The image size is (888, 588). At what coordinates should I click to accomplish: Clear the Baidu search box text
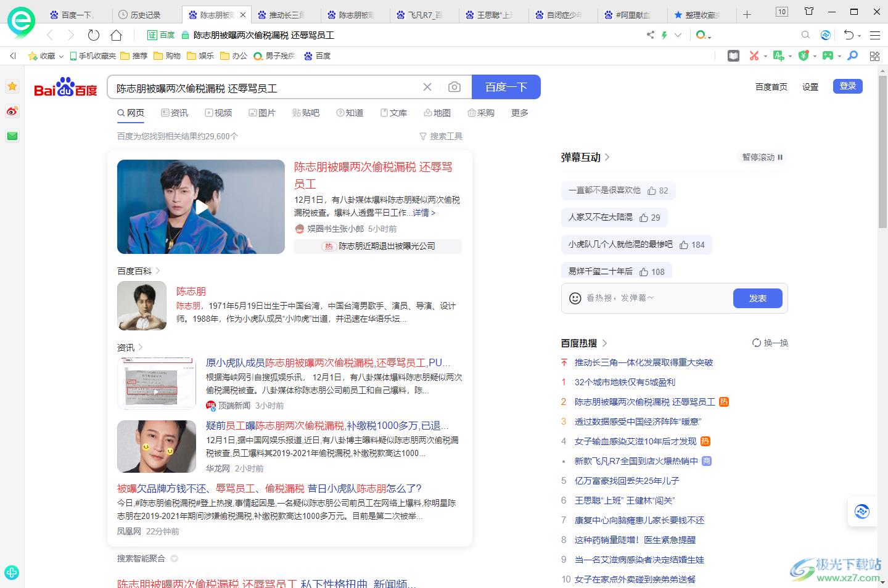point(427,88)
